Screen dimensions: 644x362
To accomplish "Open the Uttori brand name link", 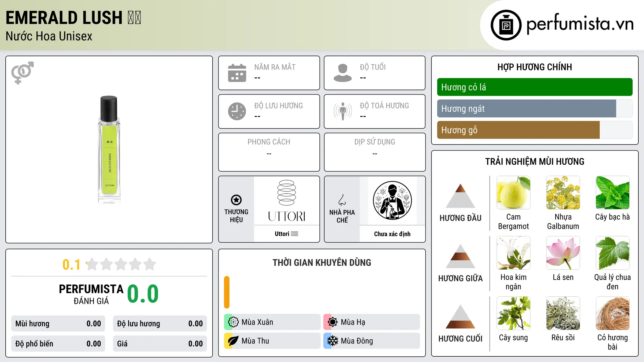I will (286, 234).
